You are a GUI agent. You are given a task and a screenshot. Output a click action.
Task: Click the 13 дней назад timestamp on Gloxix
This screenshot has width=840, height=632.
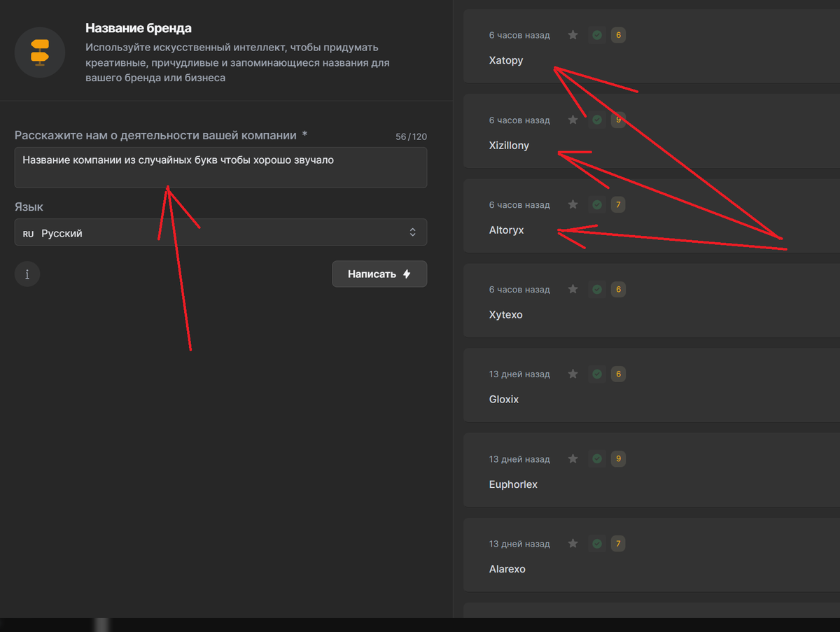tap(519, 374)
